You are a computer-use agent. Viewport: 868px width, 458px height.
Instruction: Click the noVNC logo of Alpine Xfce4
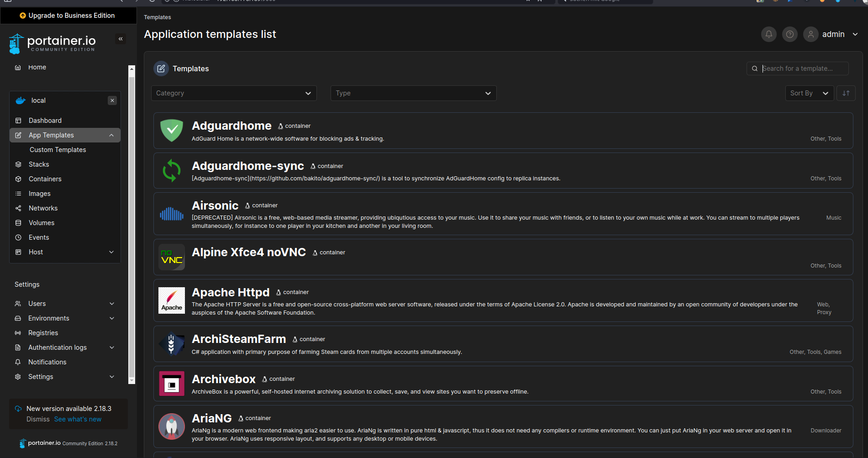click(x=172, y=257)
